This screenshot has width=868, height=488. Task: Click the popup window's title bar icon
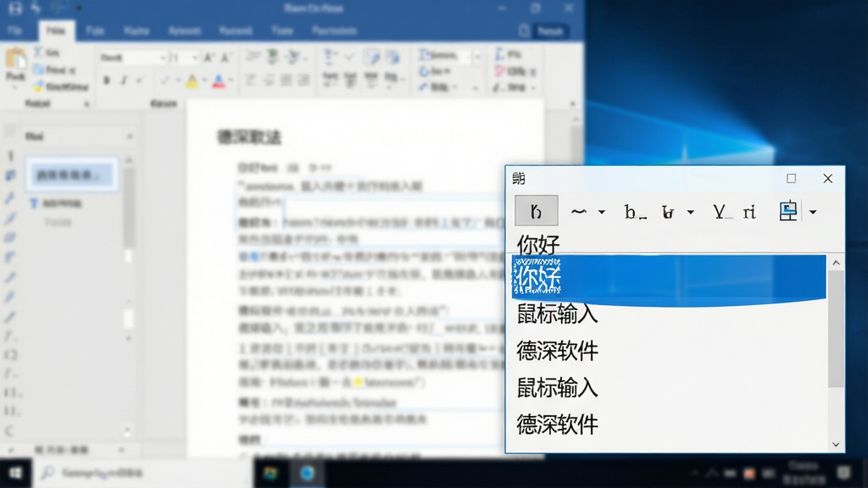[x=519, y=178]
